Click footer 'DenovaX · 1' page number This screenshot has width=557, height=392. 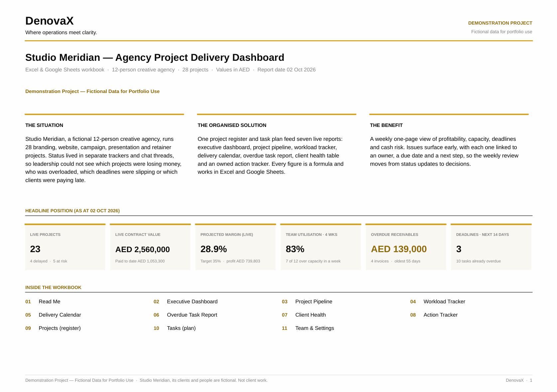pyautogui.click(x=519, y=380)
